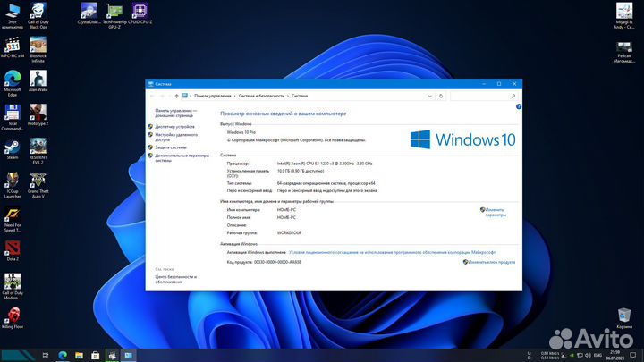The height and width of the screenshot is (362, 644).
Task: Open the Start menu button
Action: 19,355
